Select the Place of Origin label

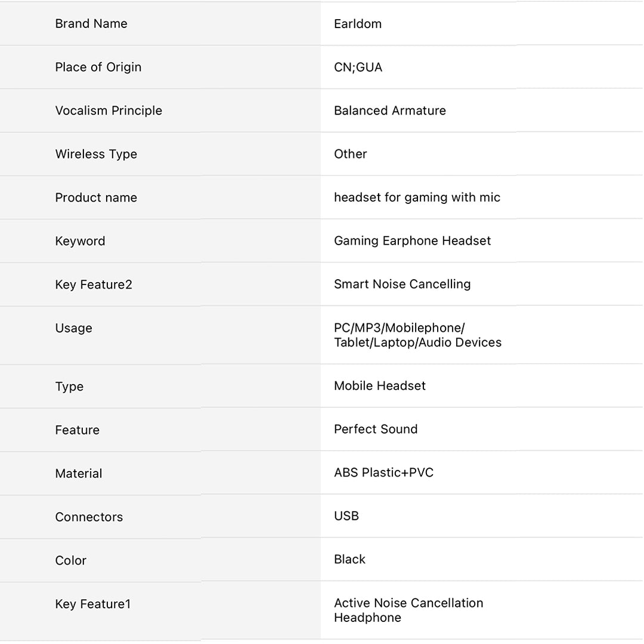98,67
